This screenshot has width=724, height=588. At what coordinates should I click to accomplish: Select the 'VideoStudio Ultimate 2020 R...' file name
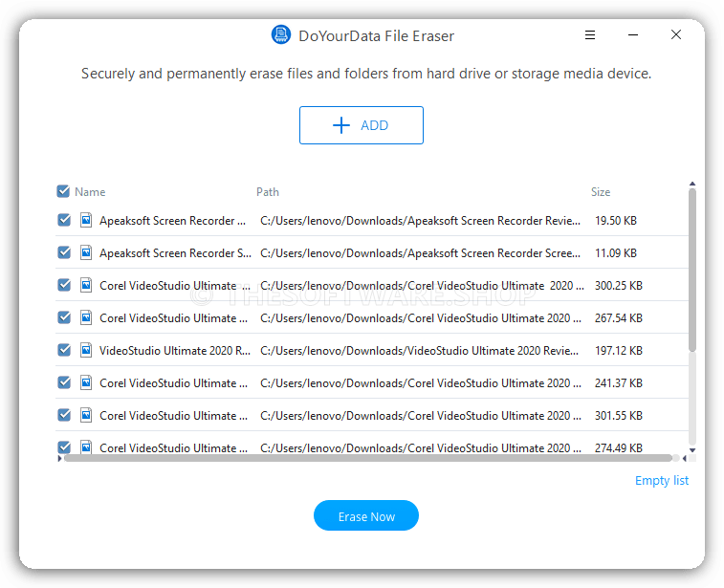[x=175, y=351]
